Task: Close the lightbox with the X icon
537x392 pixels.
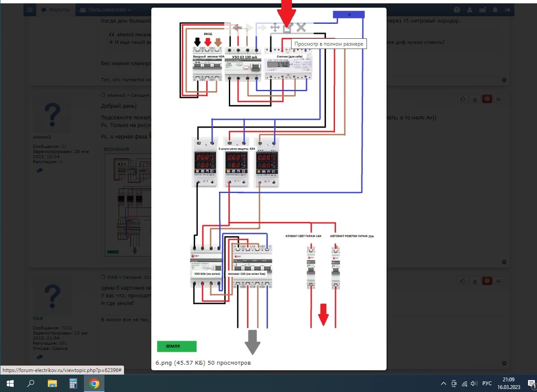Action: coord(301,28)
